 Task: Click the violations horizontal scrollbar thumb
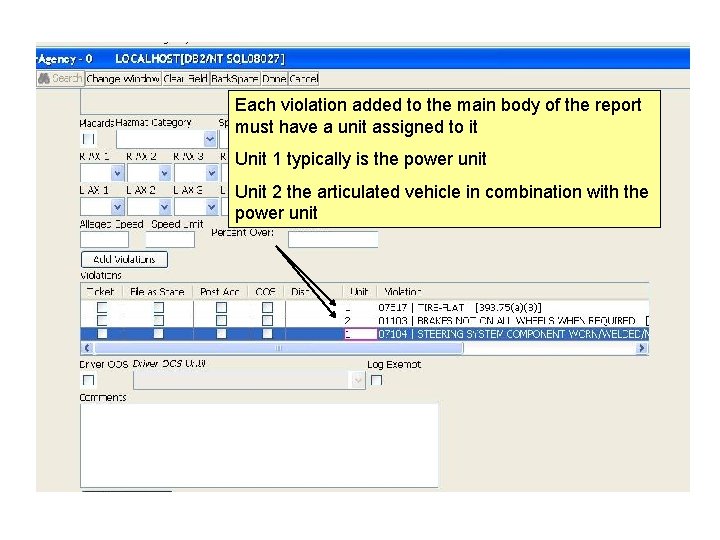pos(278,348)
